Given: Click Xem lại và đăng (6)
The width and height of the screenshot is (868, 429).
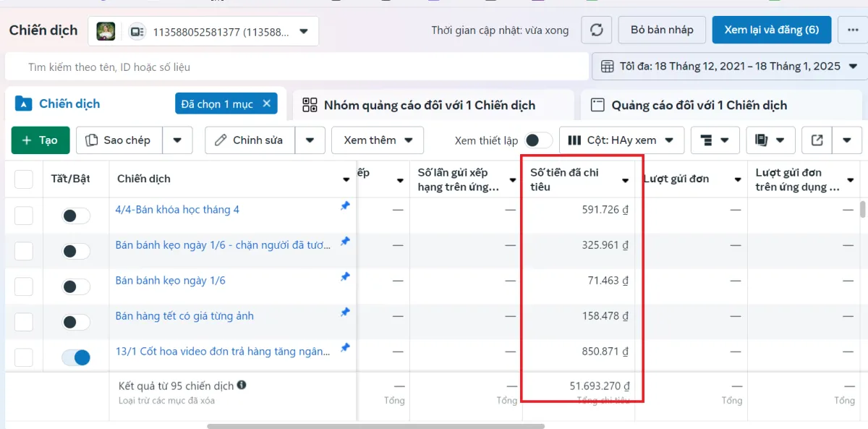Looking at the screenshot, I should 772,30.
